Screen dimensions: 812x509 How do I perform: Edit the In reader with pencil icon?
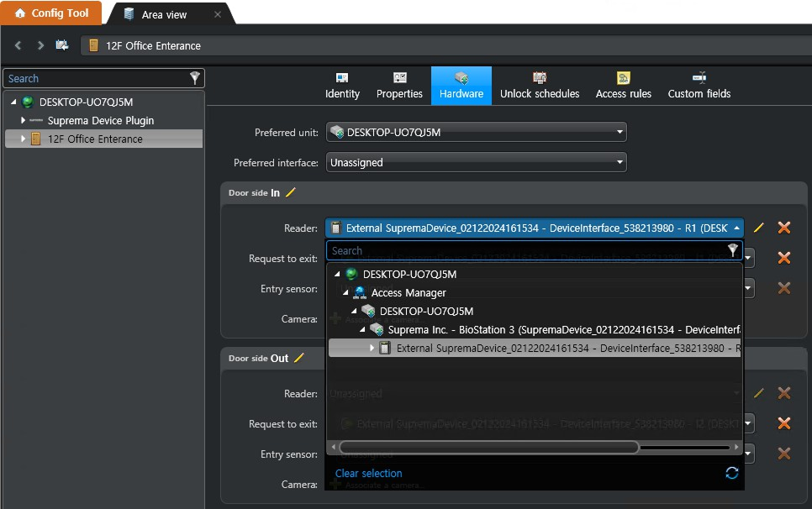[x=759, y=228]
